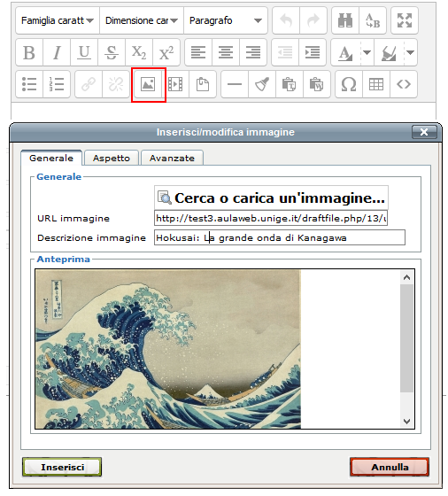Click the icon right of the film icon

click(x=203, y=84)
